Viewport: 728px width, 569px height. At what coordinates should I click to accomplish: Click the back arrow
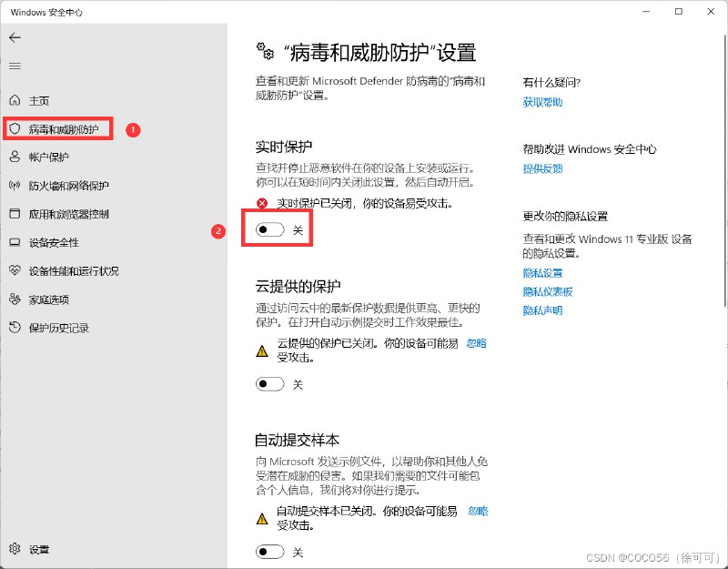pos(16,37)
